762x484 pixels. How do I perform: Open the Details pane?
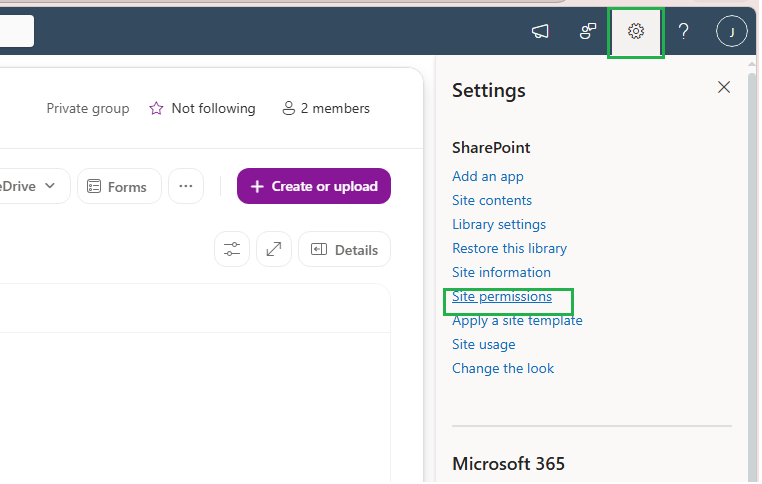[346, 250]
